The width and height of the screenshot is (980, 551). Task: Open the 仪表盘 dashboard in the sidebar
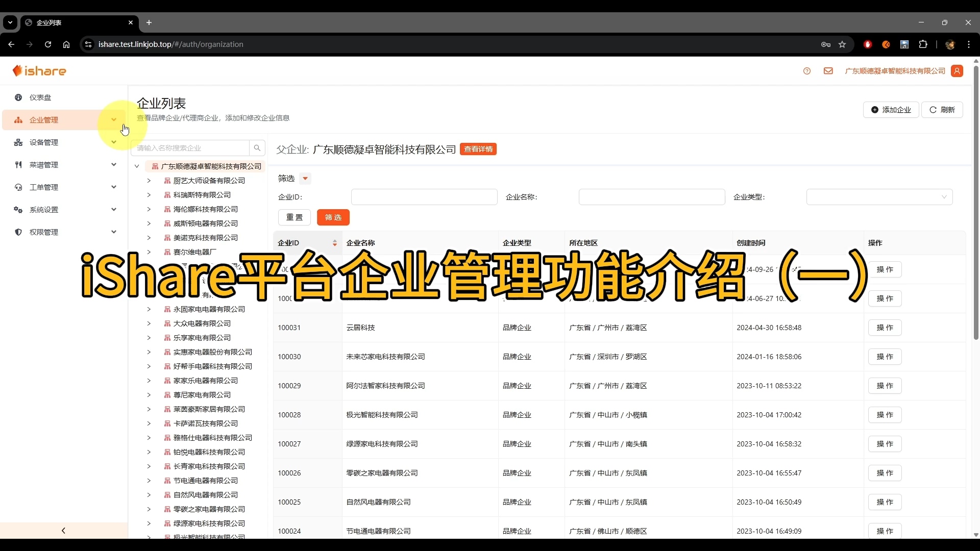pyautogui.click(x=40, y=97)
